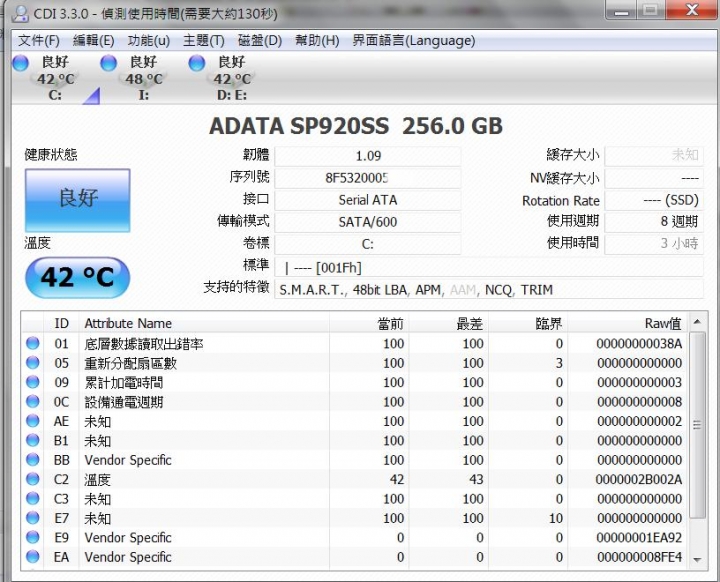Click the ADATA SP920SS 256.0 GB title
720x582 pixels.
coord(356,126)
